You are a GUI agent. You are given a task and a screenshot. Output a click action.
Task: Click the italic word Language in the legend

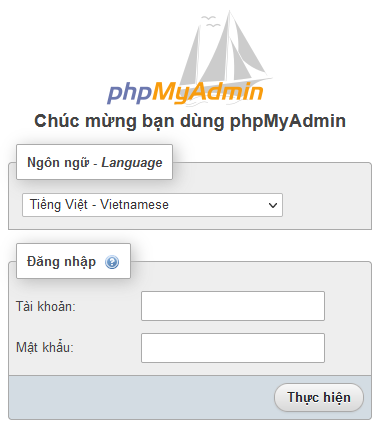click(x=132, y=163)
